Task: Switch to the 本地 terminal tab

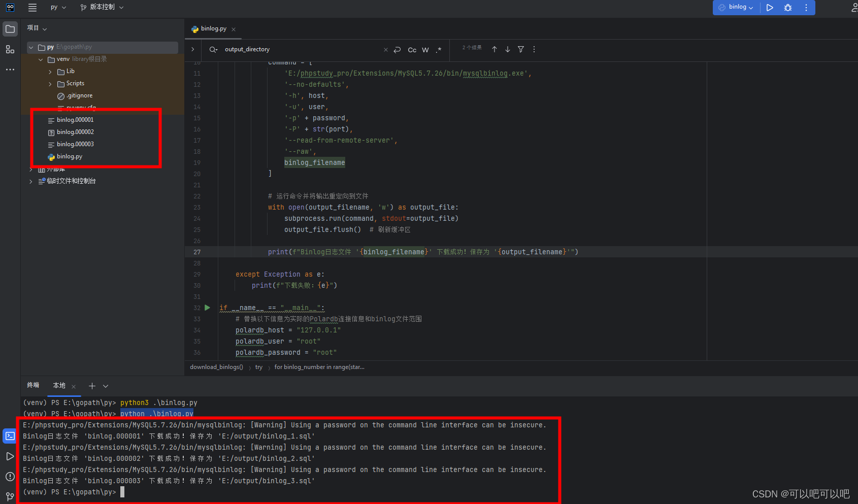Action: coord(58,386)
